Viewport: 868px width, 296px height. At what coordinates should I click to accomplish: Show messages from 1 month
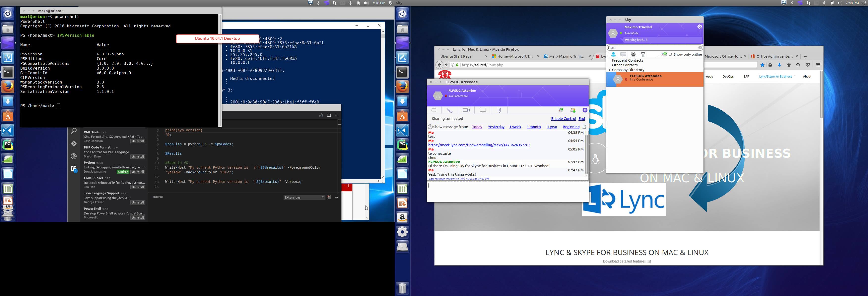tap(533, 127)
